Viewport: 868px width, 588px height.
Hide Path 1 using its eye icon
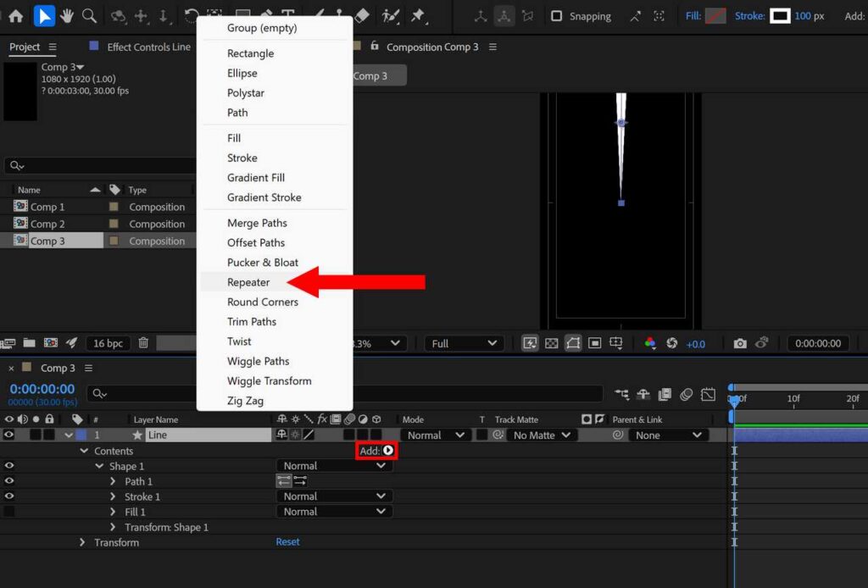pyautogui.click(x=8, y=480)
